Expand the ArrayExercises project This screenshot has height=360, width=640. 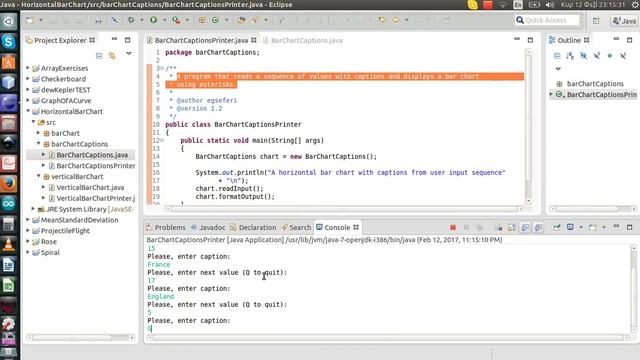[28, 68]
